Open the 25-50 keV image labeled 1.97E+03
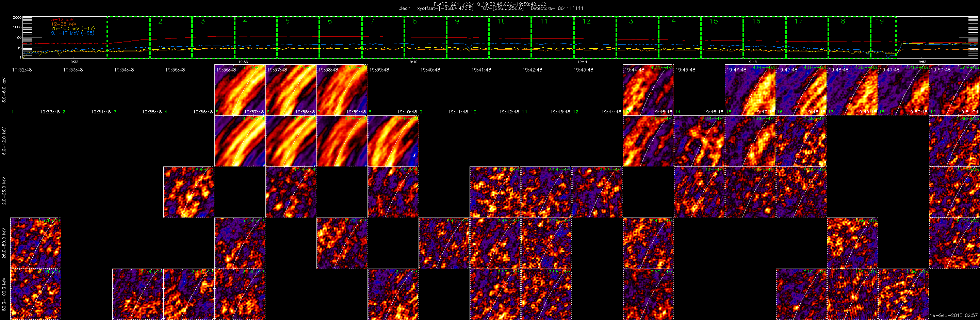980x320 pixels. [x=35, y=243]
